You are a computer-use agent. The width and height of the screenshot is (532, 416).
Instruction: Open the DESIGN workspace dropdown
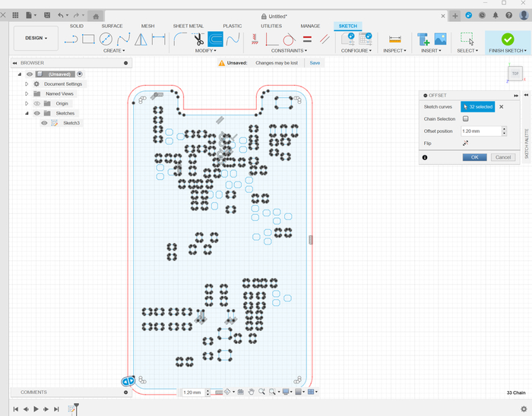coord(36,38)
